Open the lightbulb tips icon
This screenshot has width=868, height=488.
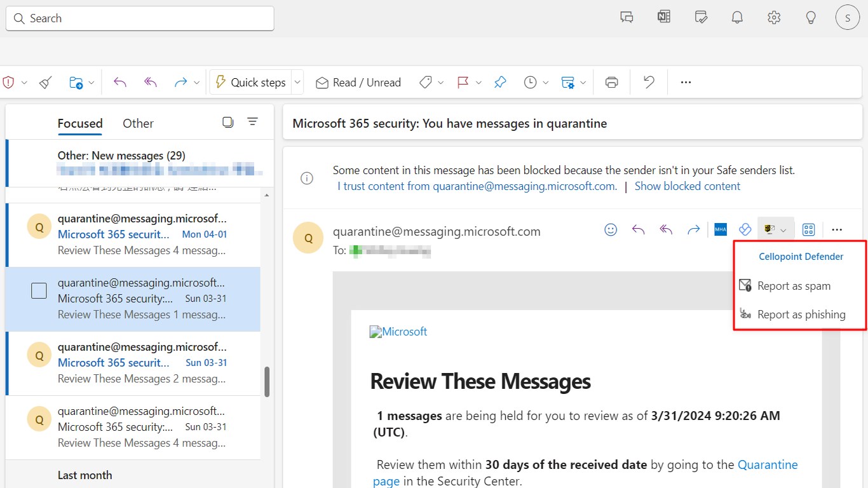pos(811,18)
